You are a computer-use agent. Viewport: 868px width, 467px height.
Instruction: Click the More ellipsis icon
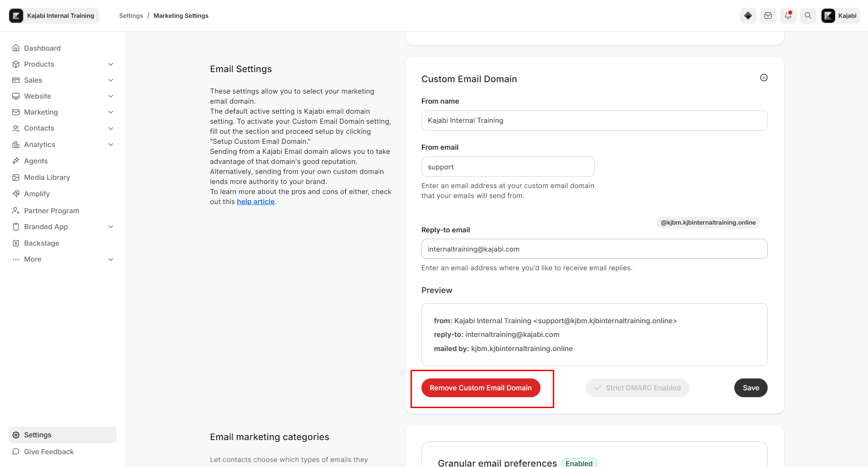[16, 259]
